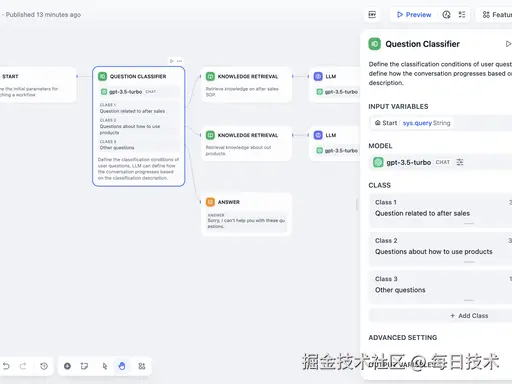Screen dimensions: 512x384
Task: Switch to hand pan mode icon
Action: click(x=122, y=366)
